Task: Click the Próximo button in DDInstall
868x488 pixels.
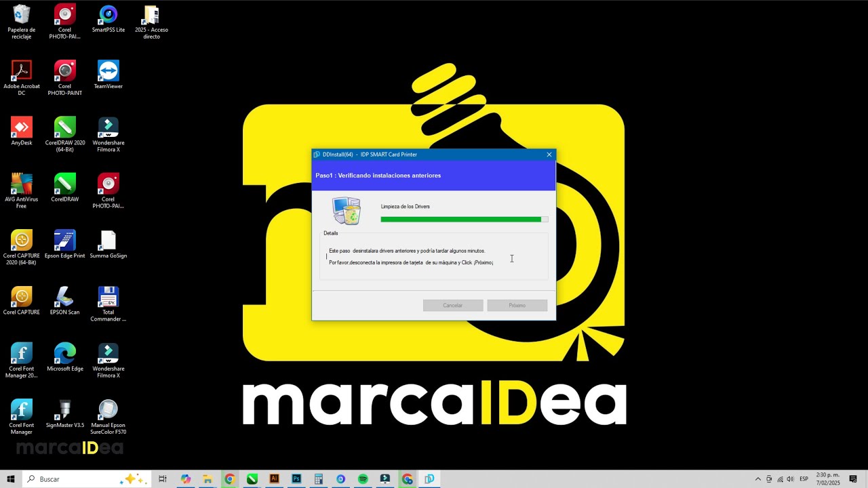Action: coord(517,306)
